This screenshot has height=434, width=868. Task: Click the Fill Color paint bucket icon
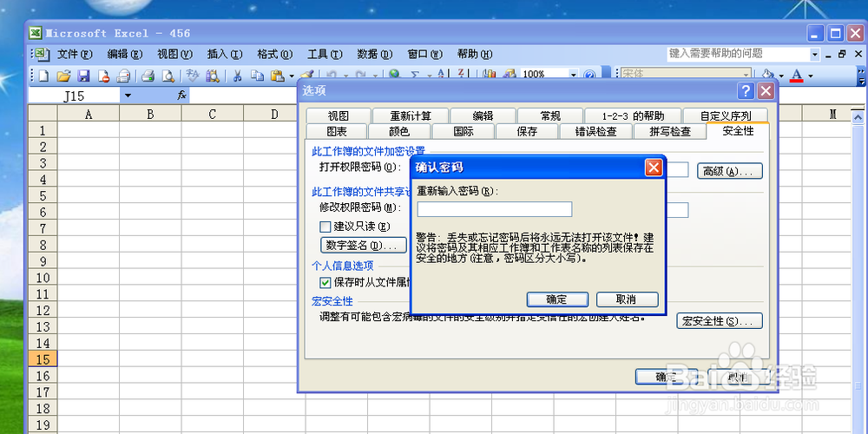pos(767,75)
